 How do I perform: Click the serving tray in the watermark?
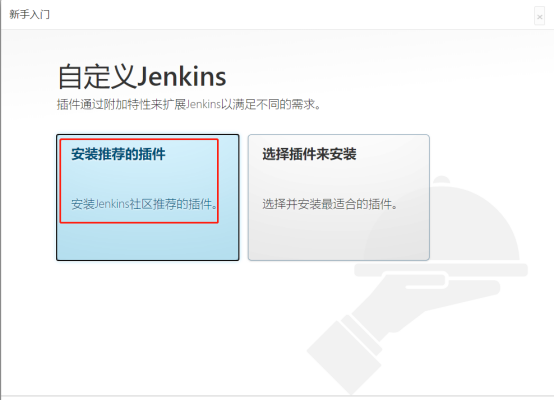click(441, 270)
